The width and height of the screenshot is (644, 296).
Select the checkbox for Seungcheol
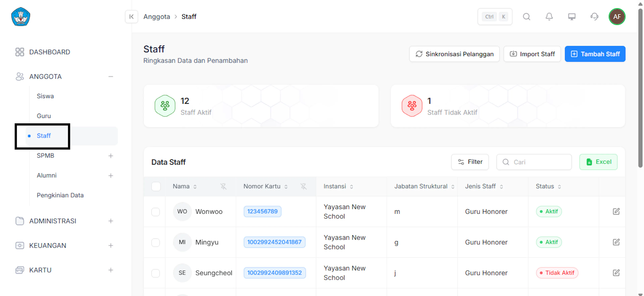pyautogui.click(x=155, y=273)
